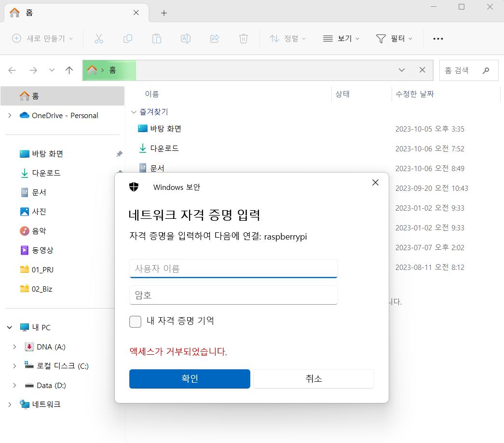Sort by the 이름 column header
The height and width of the screenshot is (443, 504).
152,94
